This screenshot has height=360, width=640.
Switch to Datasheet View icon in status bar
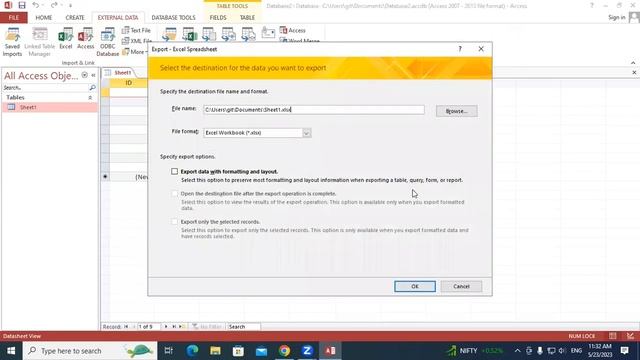point(613,336)
